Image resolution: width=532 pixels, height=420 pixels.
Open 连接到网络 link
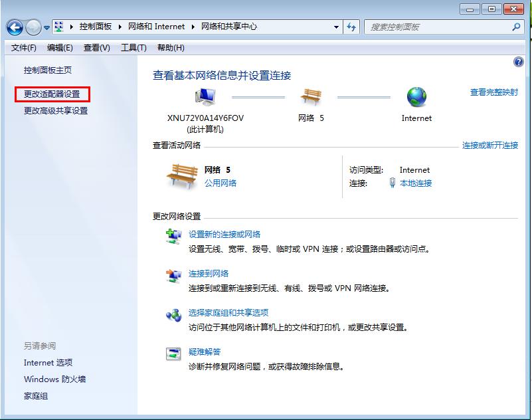pos(209,274)
